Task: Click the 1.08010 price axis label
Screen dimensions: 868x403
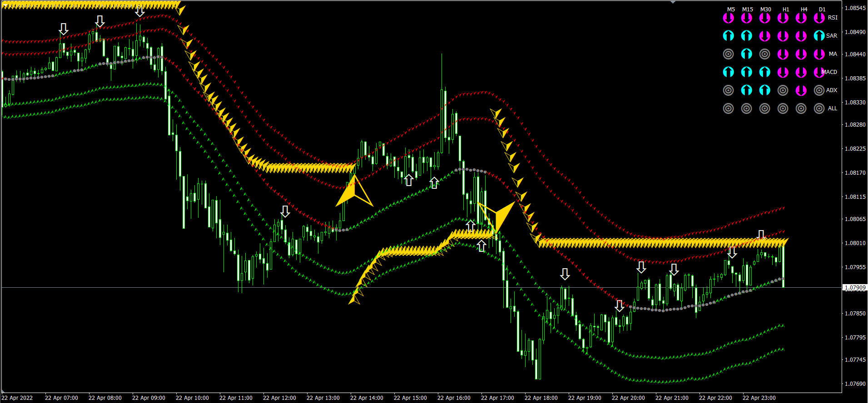Action: [855, 243]
